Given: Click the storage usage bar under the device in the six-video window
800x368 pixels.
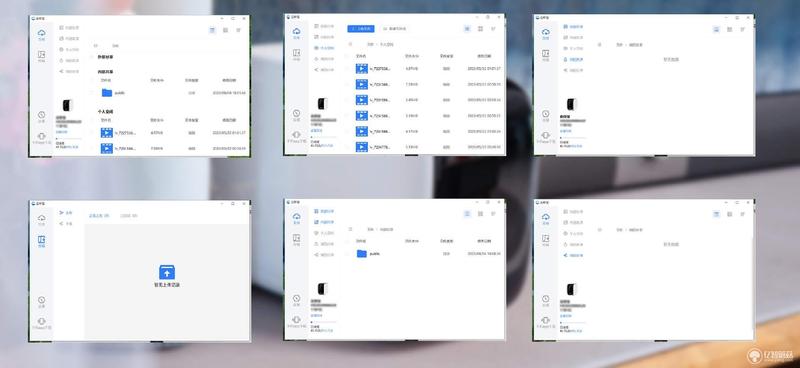Looking at the screenshot, I should (x=323, y=137).
